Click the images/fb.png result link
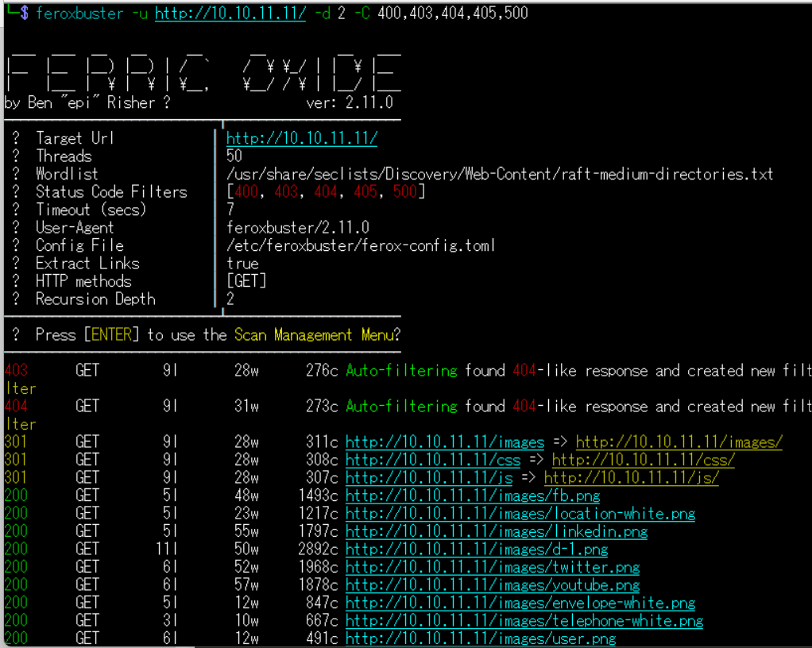Screen dimensions: 812x648 click(x=473, y=496)
